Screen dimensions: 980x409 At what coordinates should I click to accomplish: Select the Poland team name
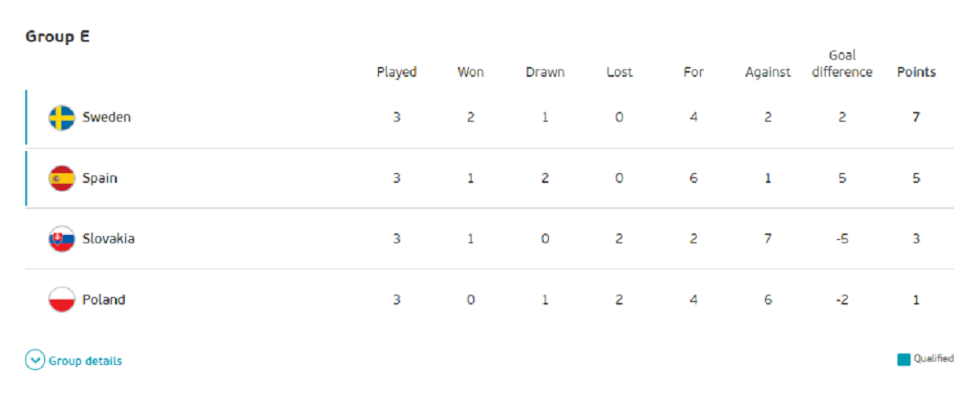pos(104,300)
